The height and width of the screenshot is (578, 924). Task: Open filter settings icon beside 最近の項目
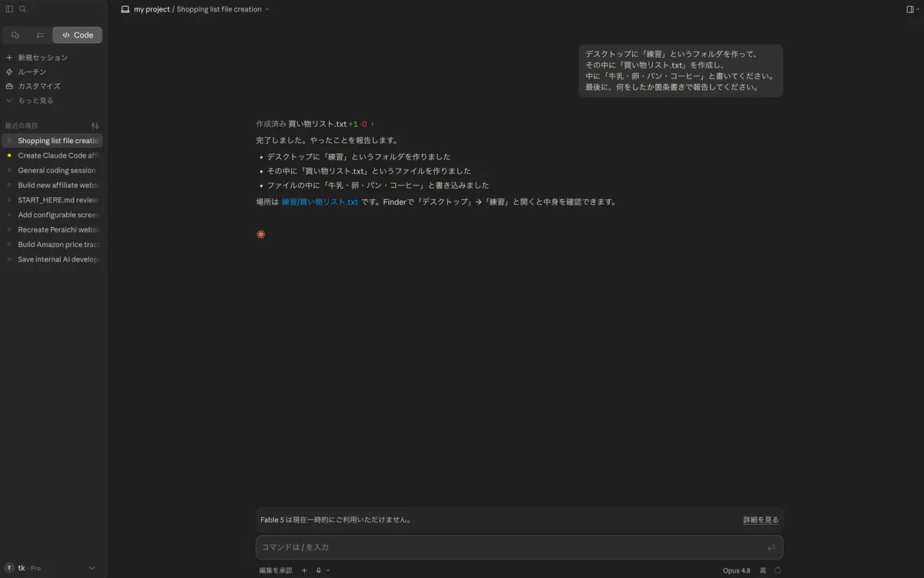(x=95, y=125)
